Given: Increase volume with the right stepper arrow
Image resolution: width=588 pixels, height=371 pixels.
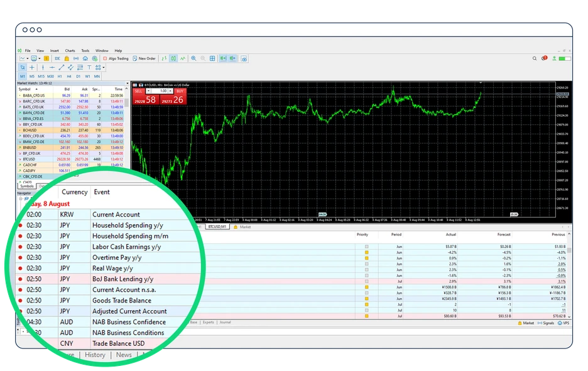Looking at the screenshot, I should click(170, 91).
